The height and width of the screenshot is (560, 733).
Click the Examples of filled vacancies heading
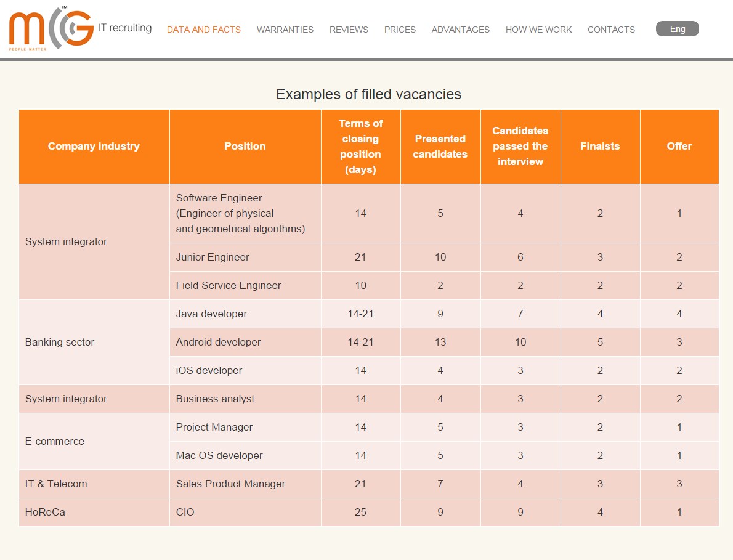368,94
